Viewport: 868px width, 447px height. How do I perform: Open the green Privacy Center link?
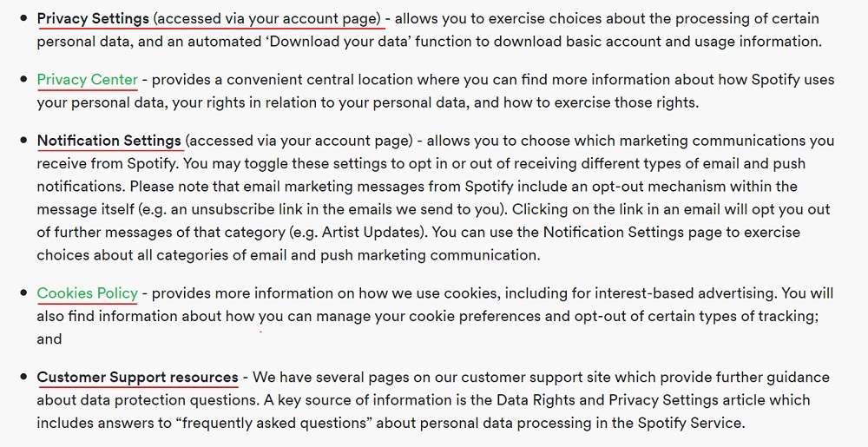click(88, 80)
